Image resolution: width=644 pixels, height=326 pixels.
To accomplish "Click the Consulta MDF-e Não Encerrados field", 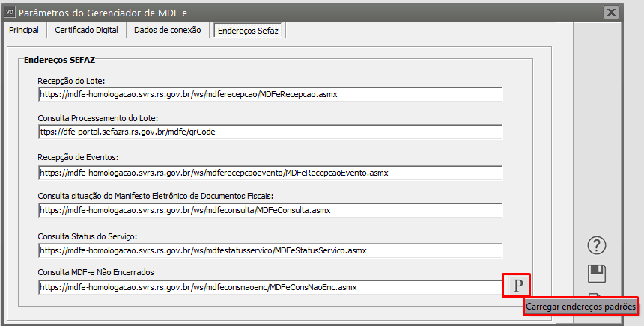I will (x=270, y=286).
